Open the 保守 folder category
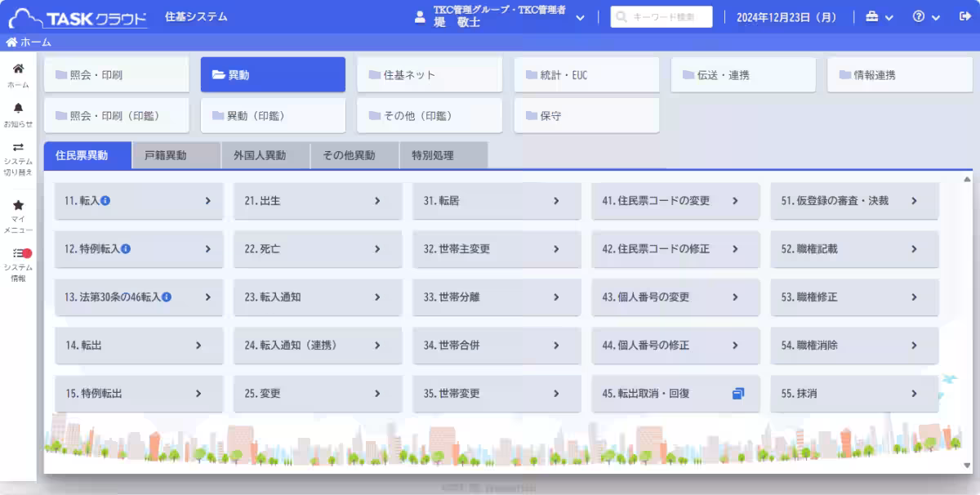The width and height of the screenshot is (980, 495). coord(586,114)
